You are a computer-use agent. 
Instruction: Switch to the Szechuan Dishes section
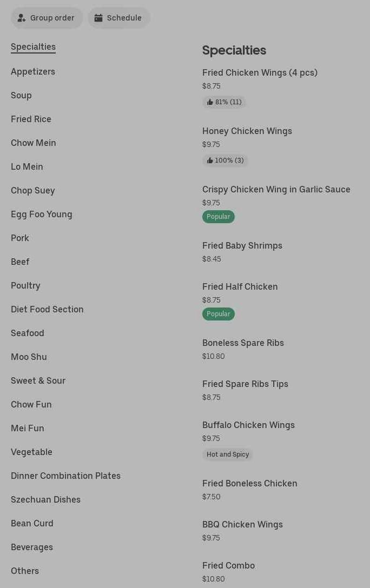pyautogui.click(x=45, y=499)
